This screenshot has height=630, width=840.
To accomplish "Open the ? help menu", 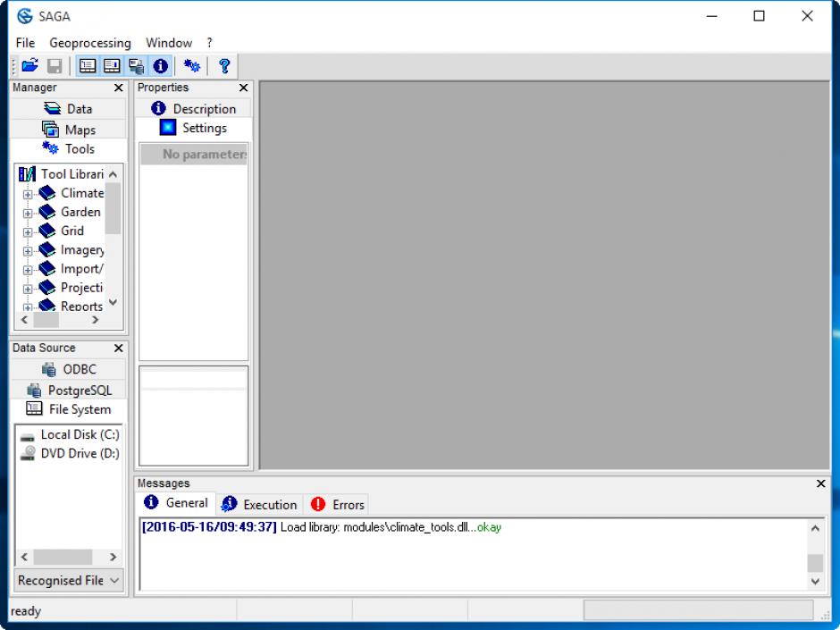I will (x=209, y=43).
